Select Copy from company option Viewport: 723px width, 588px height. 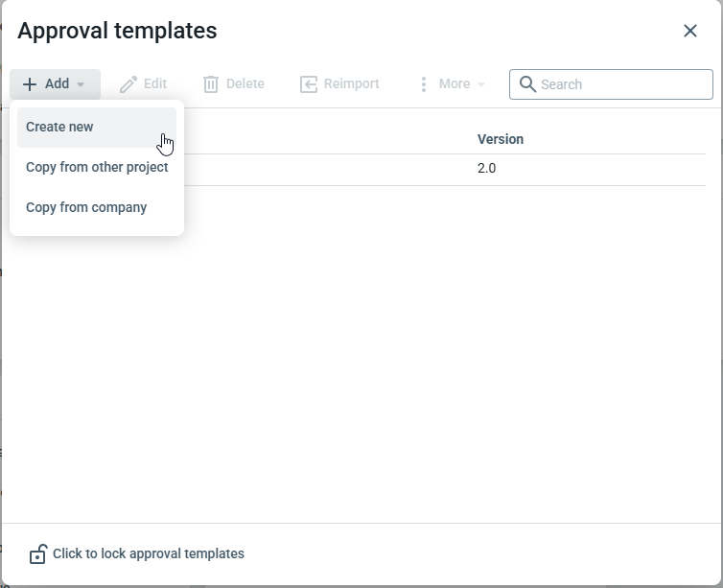[86, 207]
